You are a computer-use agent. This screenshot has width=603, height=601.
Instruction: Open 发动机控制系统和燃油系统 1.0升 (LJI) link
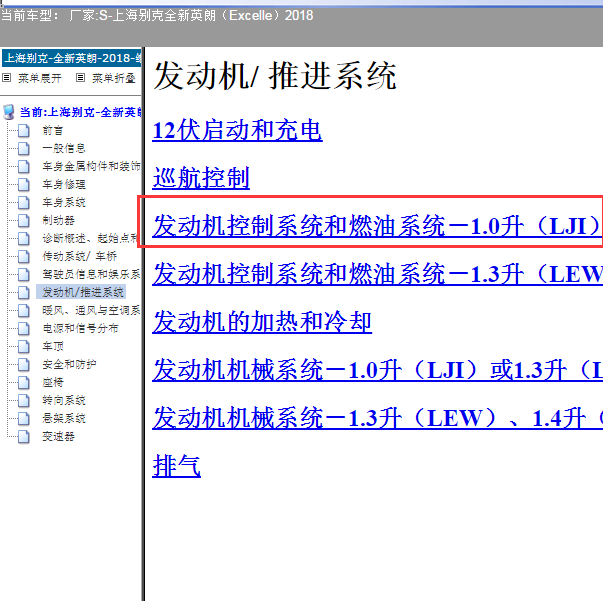point(377,226)
